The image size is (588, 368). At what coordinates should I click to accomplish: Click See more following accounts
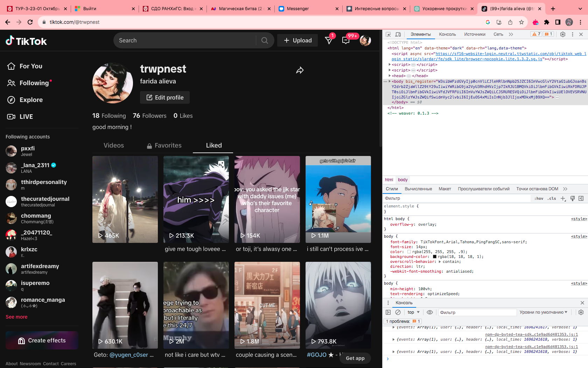point(16,317)
